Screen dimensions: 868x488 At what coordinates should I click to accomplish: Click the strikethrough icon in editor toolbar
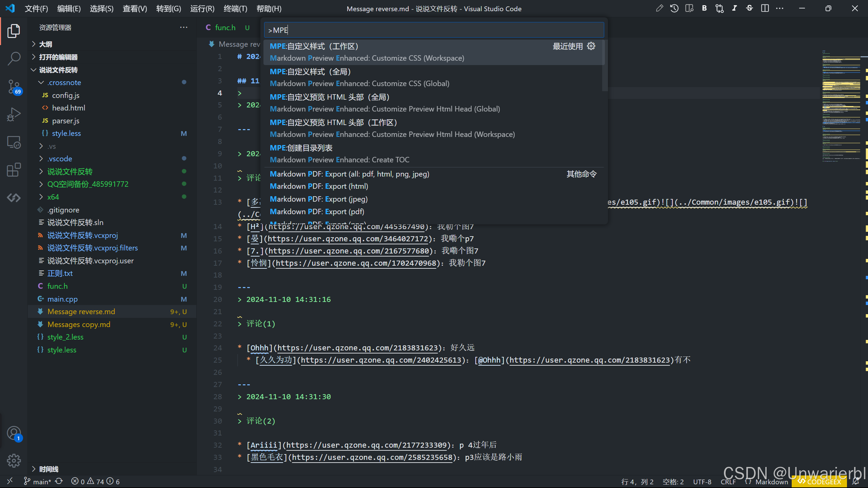click(749, 8)
